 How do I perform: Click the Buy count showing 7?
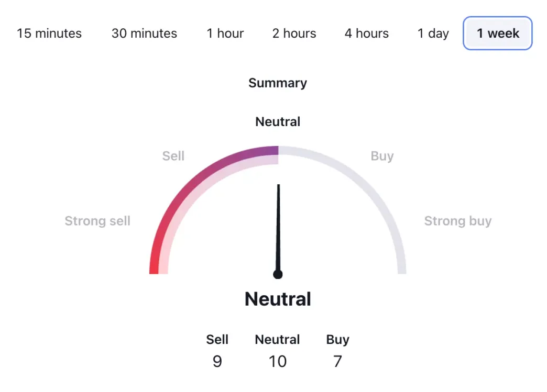[x=337, y=361]
